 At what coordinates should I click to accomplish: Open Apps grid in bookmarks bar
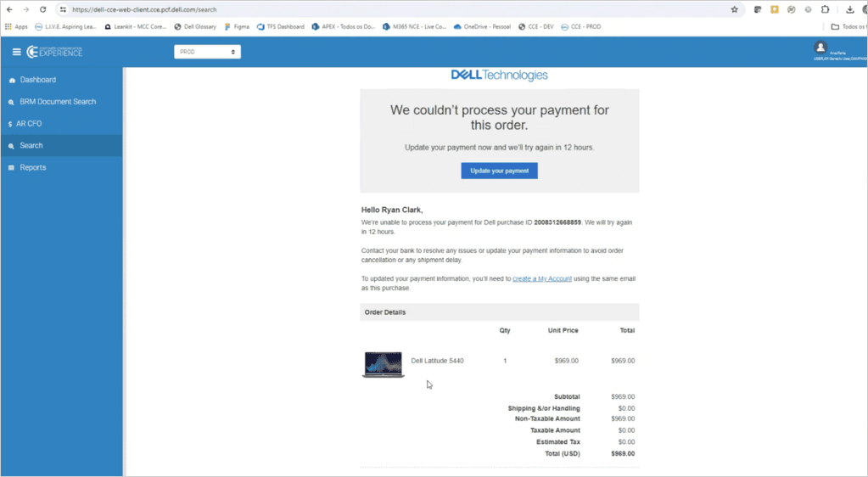pos(16,26)
